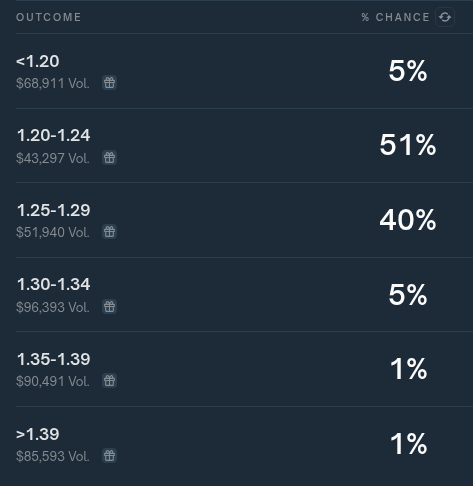
Task: Click the 5% chance for <1.20
Action: 408,71
